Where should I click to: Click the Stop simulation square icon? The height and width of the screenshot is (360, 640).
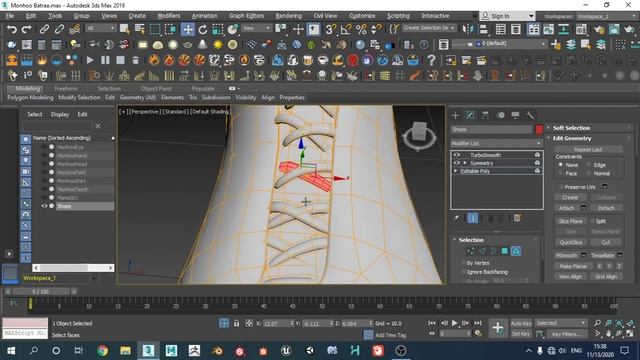pyautogui.click(x=120, y=60)
